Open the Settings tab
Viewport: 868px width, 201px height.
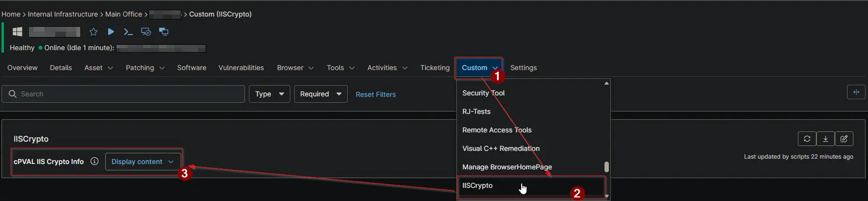(x=524, y=68)
